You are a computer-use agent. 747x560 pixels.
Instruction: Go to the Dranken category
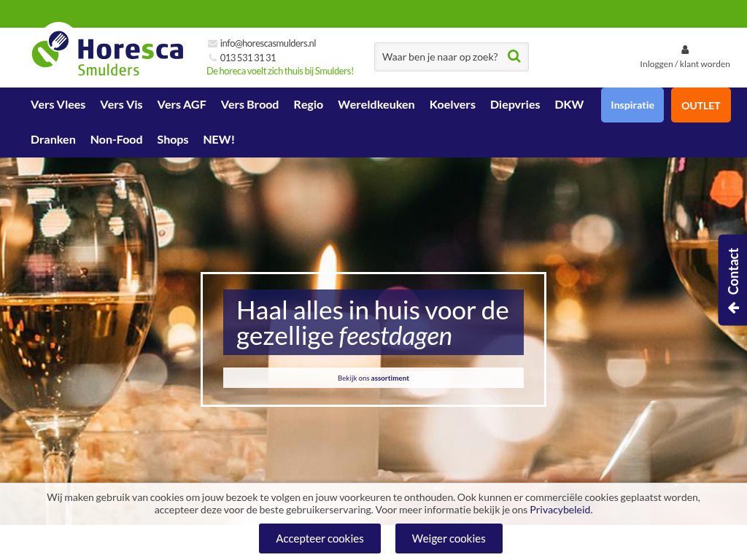tap(53, 140)
